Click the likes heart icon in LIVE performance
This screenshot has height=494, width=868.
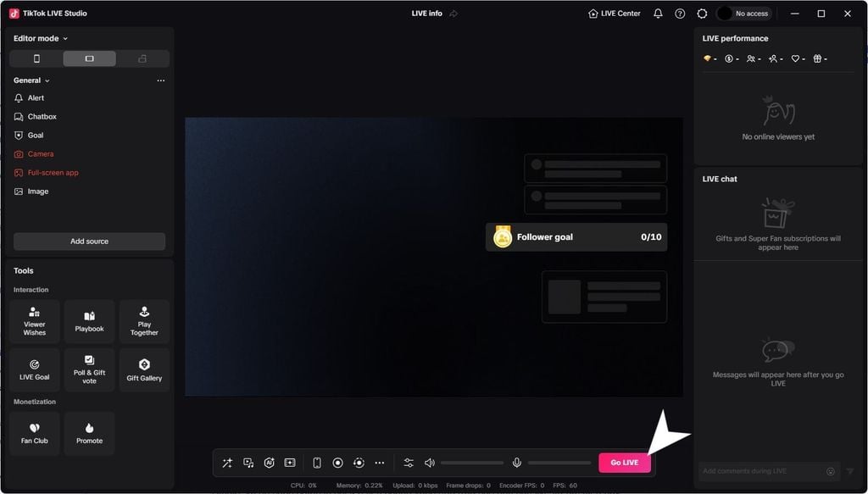click(795, 58)
